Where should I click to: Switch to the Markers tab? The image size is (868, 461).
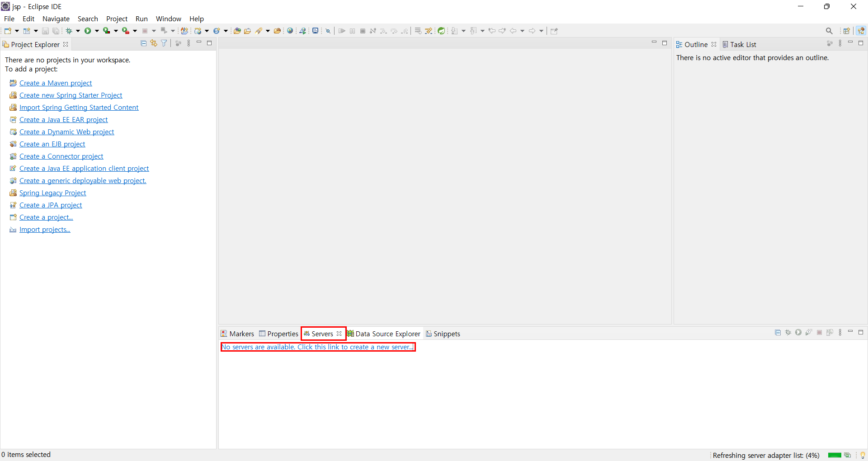pos(237,334)
